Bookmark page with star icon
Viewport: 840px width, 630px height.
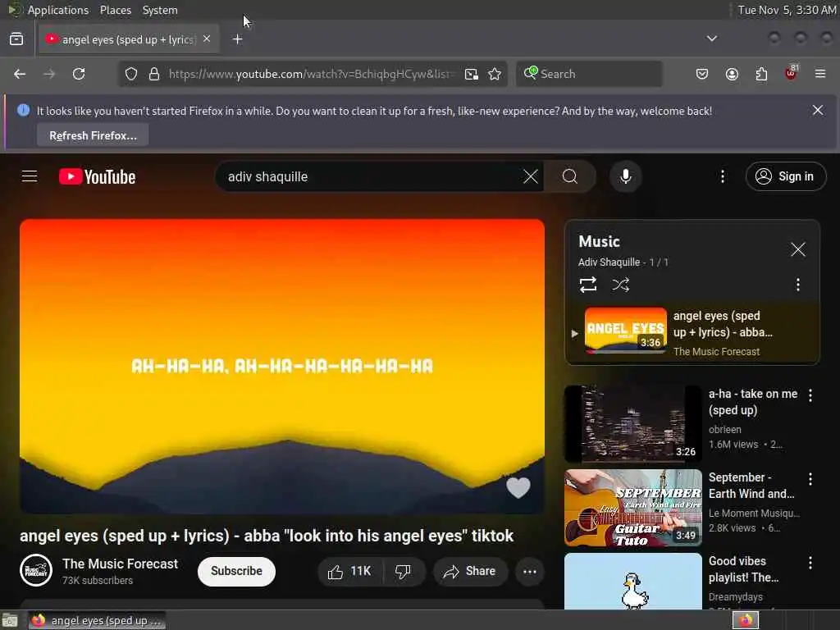tap(495, 74)
